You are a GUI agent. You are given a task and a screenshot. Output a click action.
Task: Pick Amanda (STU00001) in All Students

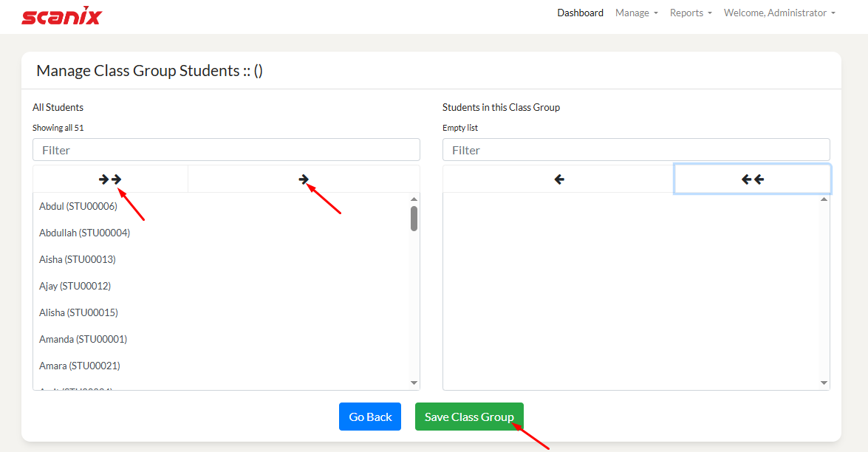point(83,339)
